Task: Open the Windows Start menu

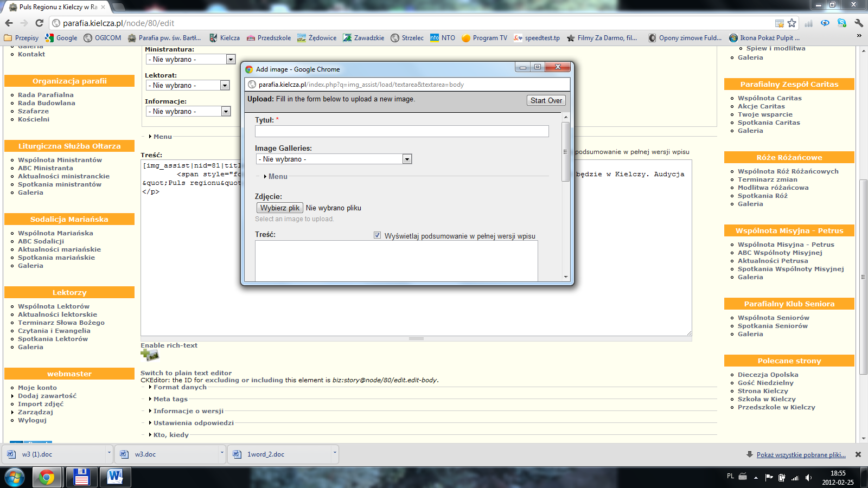Action: 15,478
